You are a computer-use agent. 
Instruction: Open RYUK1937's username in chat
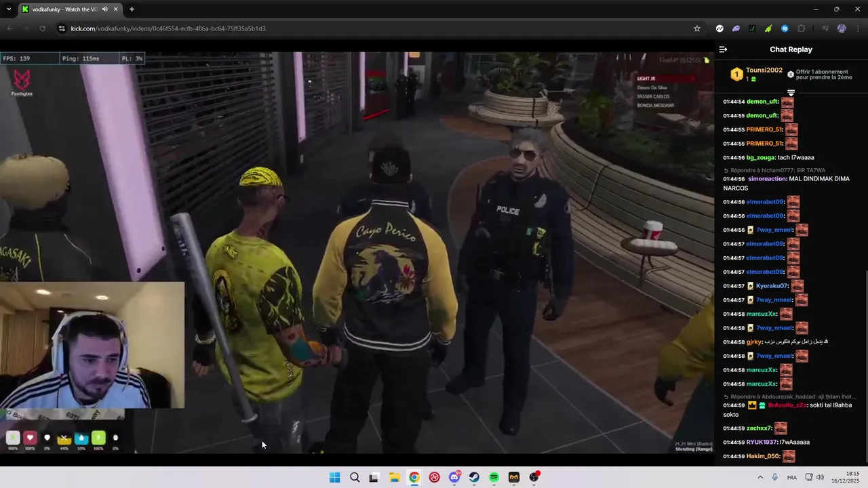(x=762, y=443)
